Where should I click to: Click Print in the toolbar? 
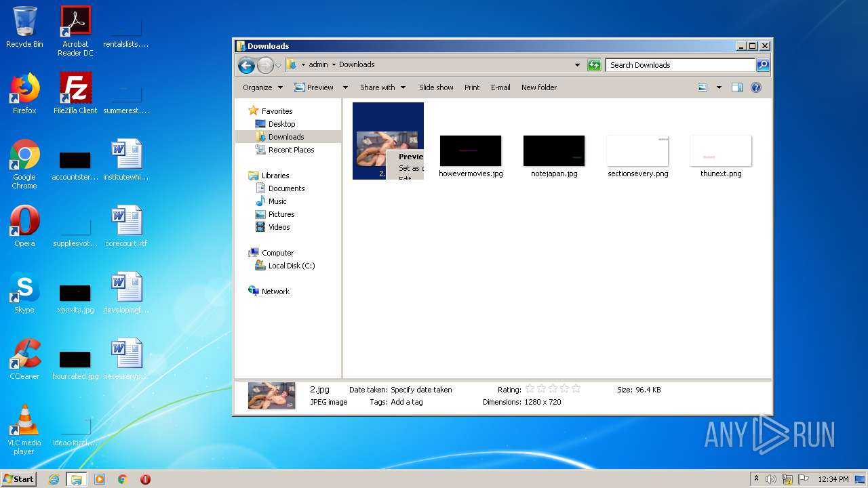point(472,87)
